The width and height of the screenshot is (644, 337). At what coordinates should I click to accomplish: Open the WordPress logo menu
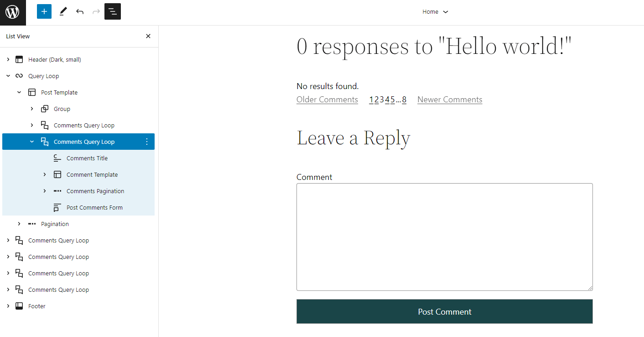[x=13, y=12]
